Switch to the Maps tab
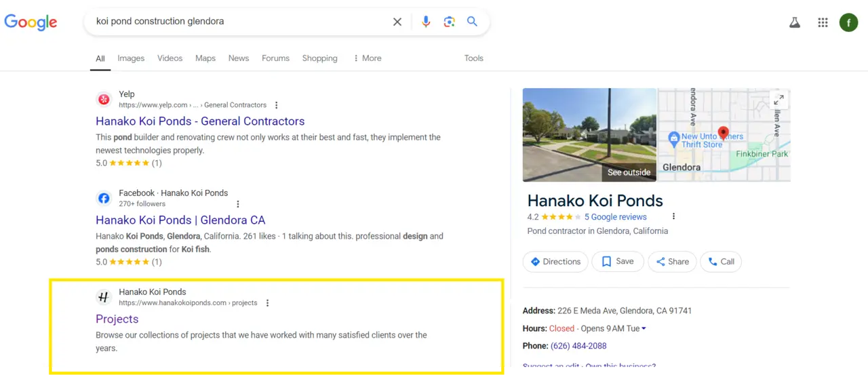868x375 pixels. [205, 58]
